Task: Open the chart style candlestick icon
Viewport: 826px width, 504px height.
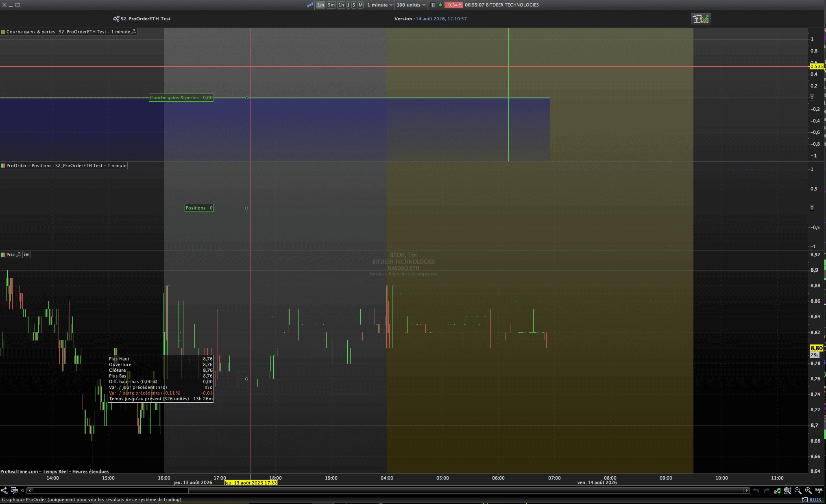Action: [x=310, y=5]
